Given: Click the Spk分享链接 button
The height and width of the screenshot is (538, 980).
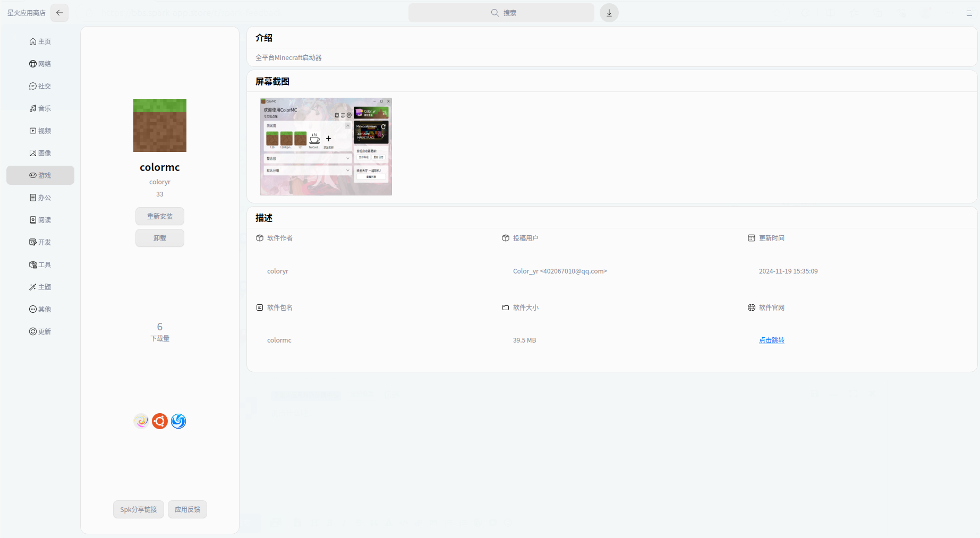Looking at the screenshot, I should point(139,509).
